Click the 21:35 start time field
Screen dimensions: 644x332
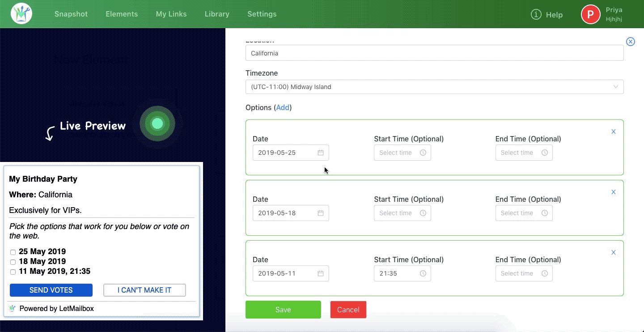(402, 273)
